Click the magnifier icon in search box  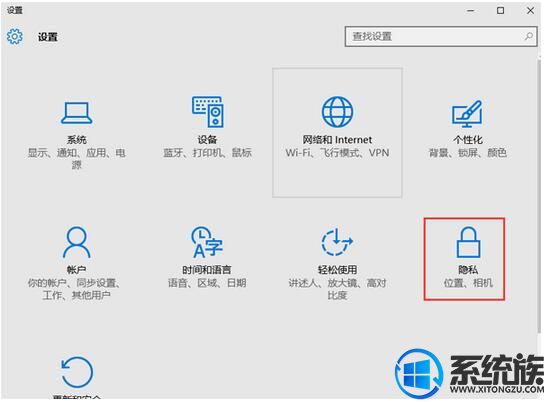click(529, 36)
